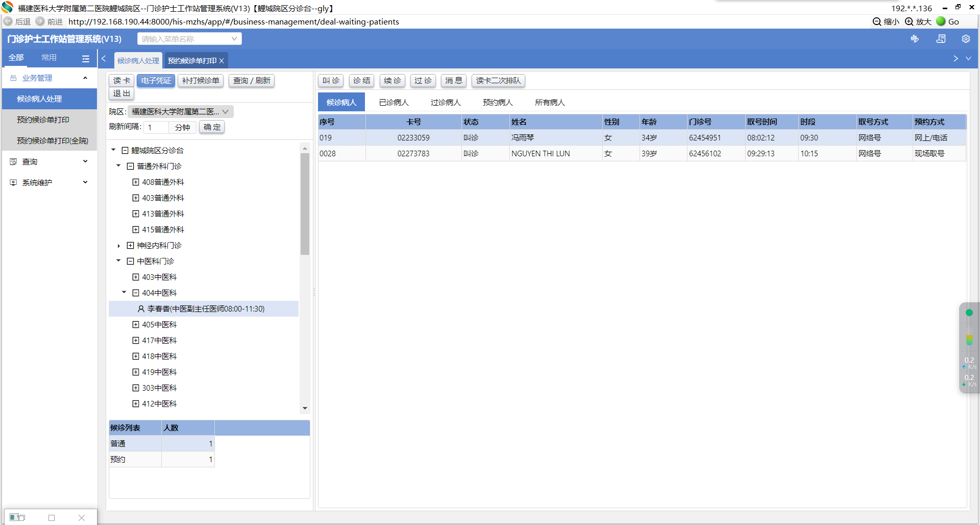980x525 pixels.
Task: Switch to the 全部 sidebar tab
Action: click(16, 58)
